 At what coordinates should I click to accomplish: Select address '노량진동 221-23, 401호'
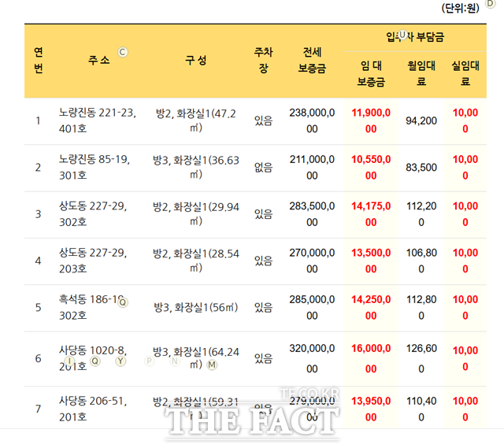[x=98, y=120]
